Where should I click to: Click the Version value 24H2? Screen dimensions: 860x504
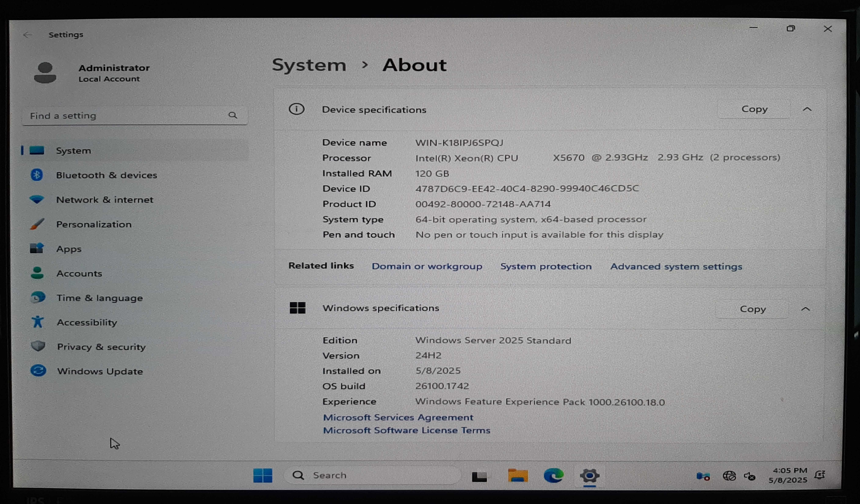[x=428, y=355]
